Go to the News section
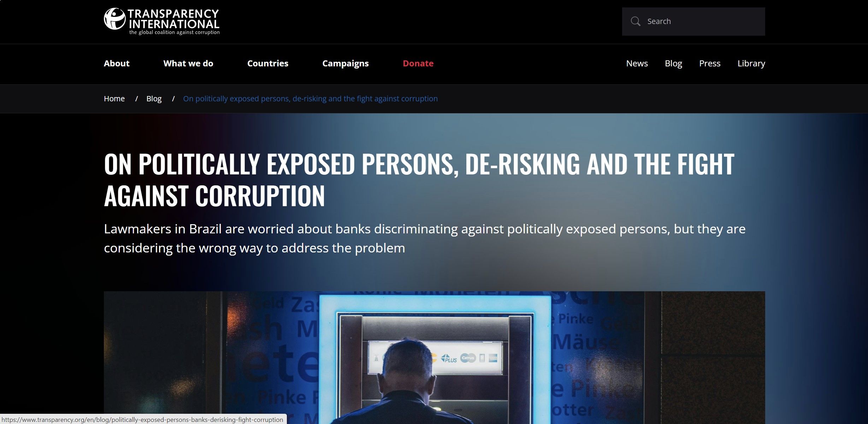 tap(637, 64)
